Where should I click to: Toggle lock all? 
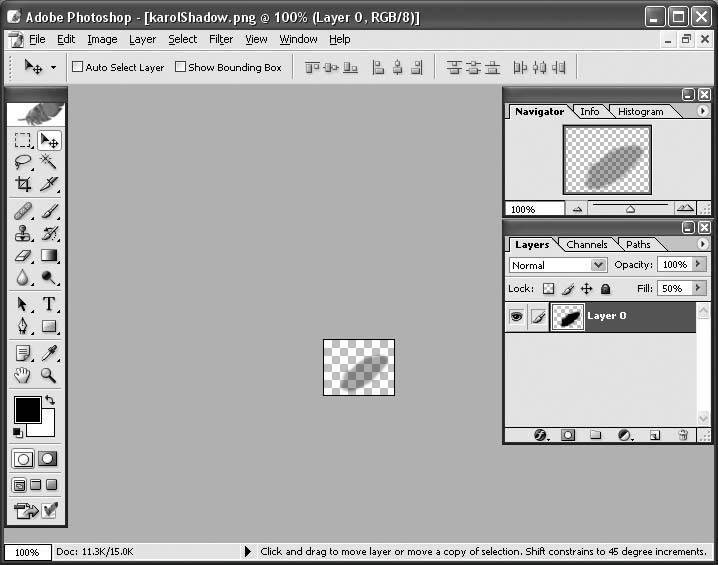pyautogui.click(x=605, y=288)
